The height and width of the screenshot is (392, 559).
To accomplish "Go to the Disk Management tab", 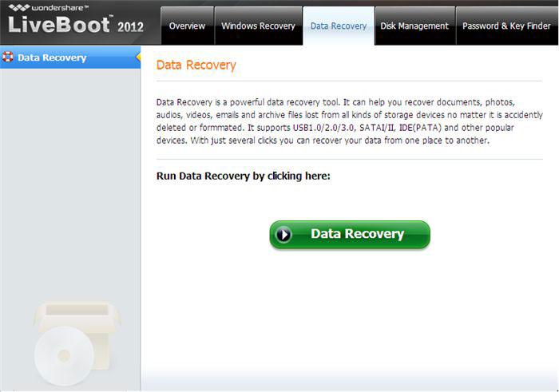I will click(414, 26).
